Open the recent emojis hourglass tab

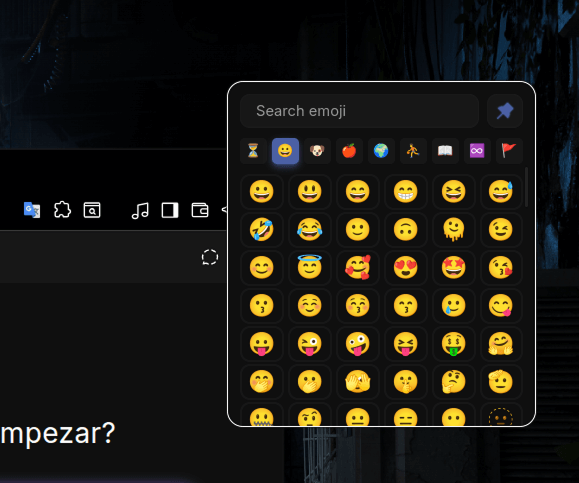pyautogui.click(x=253, y=151)
